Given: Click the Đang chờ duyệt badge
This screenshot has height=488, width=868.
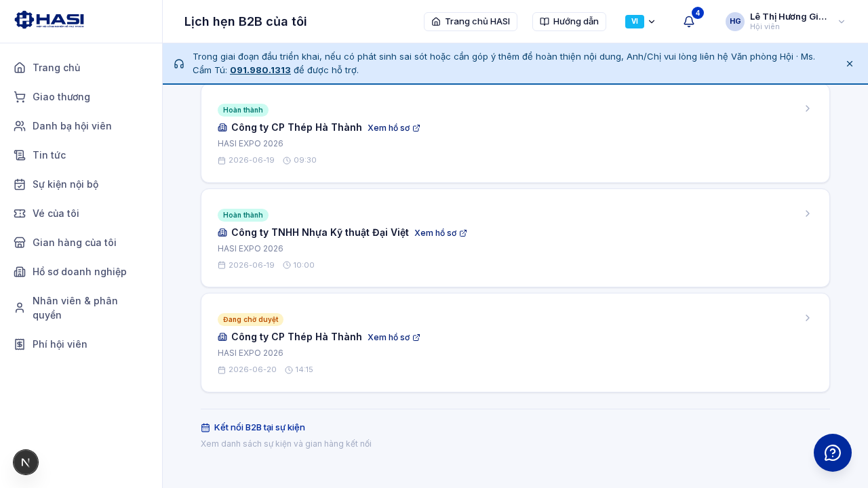Looking at the screenshot, I should 250,319.
